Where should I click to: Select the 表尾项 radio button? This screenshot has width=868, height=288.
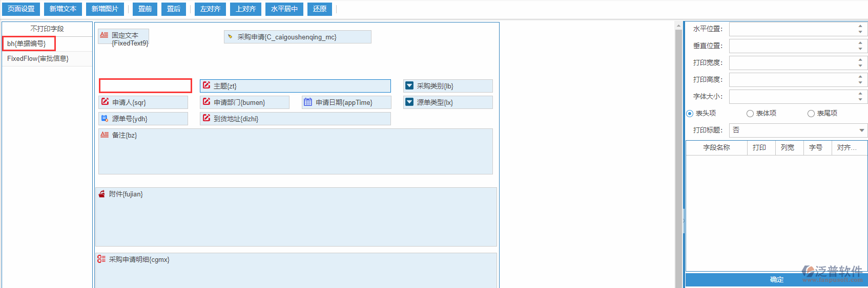(x=811, y=114)
